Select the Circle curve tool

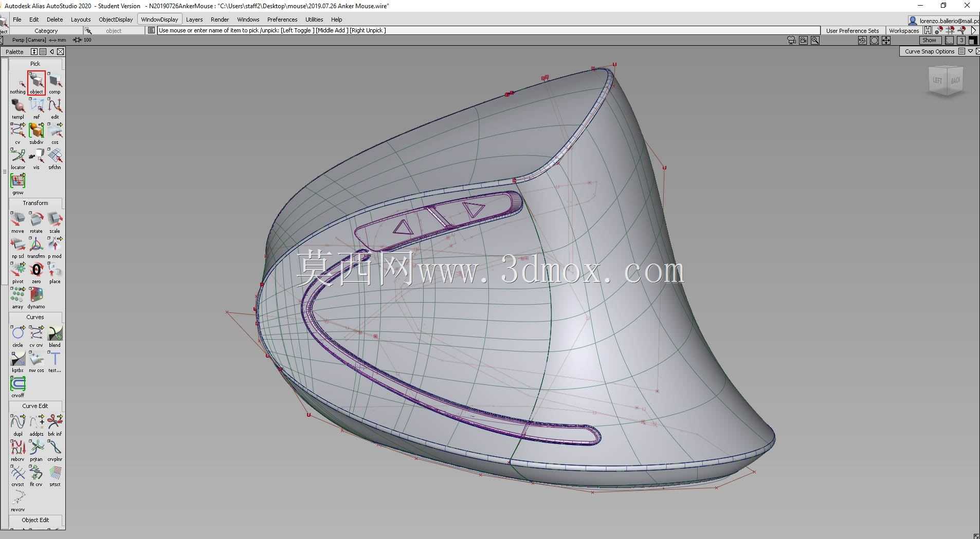click(17, 337)
